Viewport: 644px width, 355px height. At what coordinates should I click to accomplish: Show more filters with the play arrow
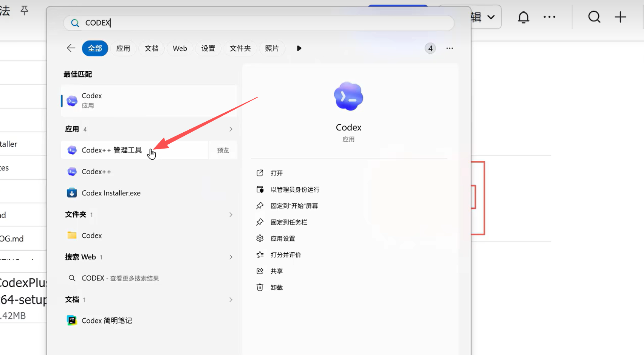tap(299, 48)
